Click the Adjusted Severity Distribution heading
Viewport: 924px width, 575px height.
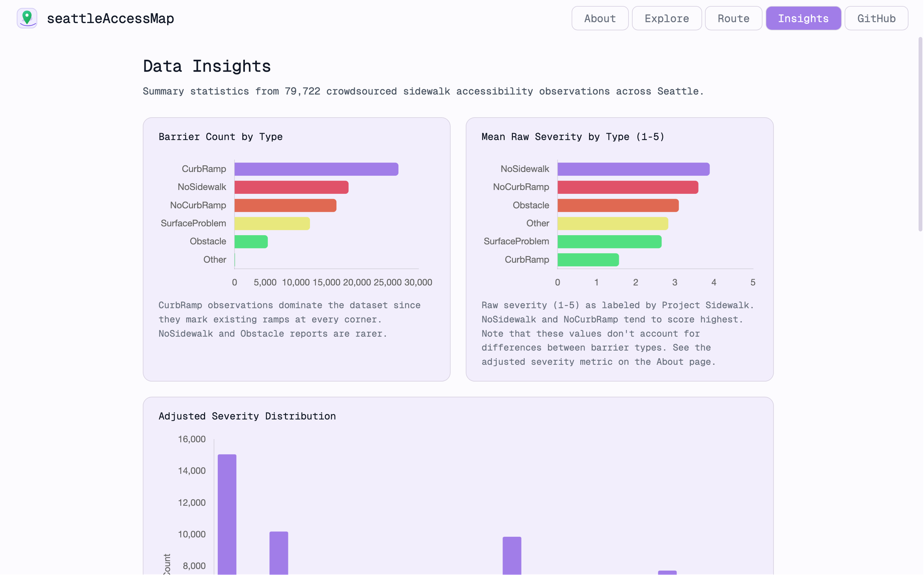pyautogui.click(x=247, y=416)
